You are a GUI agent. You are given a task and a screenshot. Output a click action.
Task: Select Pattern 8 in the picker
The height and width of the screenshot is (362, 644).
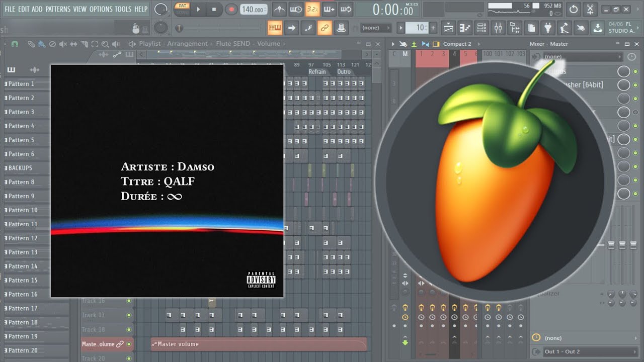(x=27, y=182)
